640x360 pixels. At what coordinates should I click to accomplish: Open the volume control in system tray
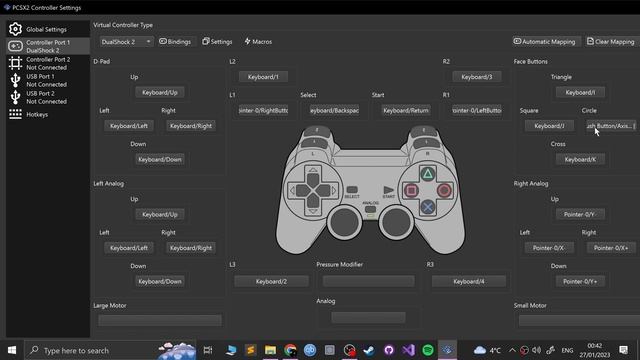(x=536, y=350)
